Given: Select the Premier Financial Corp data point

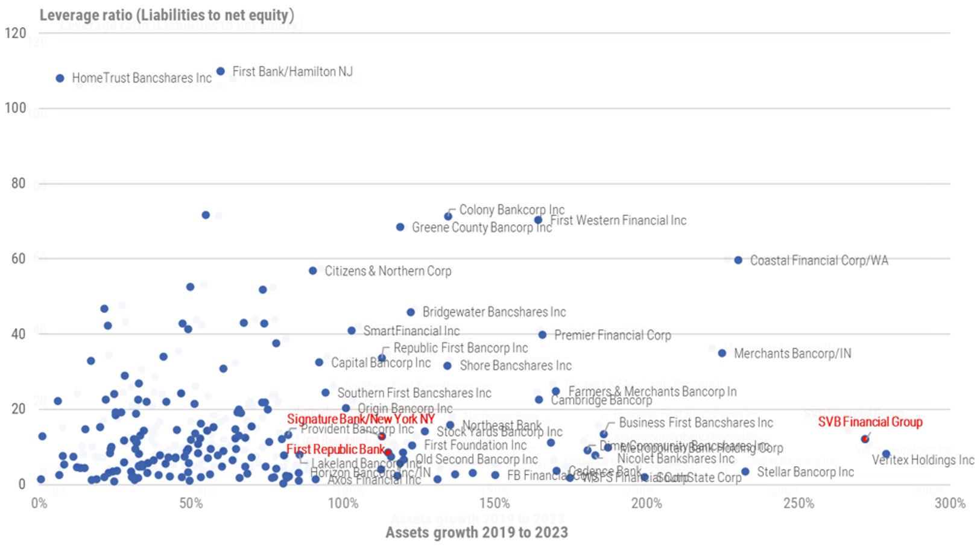Looking at the screenshot, I should (x=542, y=335).
